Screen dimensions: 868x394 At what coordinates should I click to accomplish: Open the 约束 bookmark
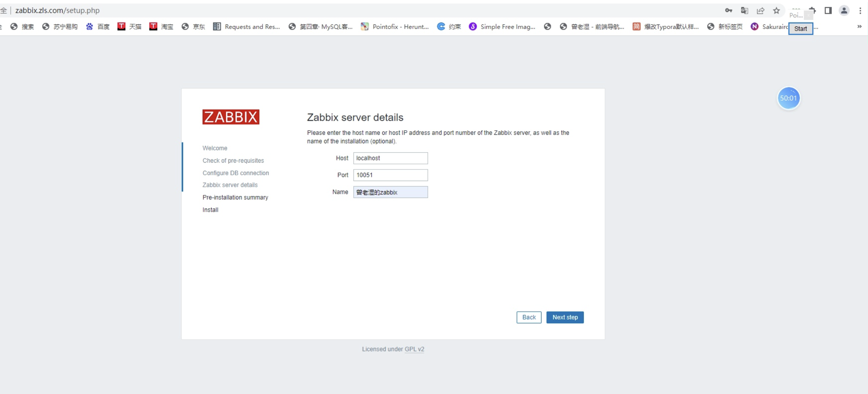(x=449, y=27)
